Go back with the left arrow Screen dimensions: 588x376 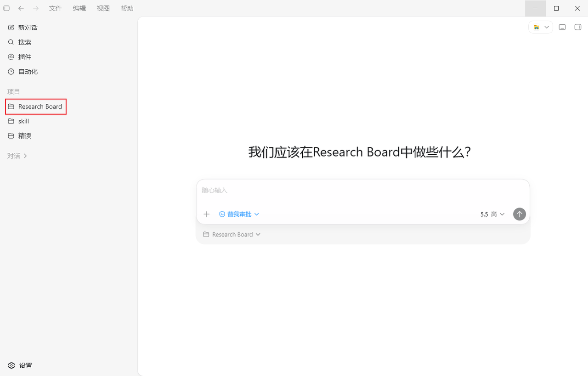coord(21,8)
